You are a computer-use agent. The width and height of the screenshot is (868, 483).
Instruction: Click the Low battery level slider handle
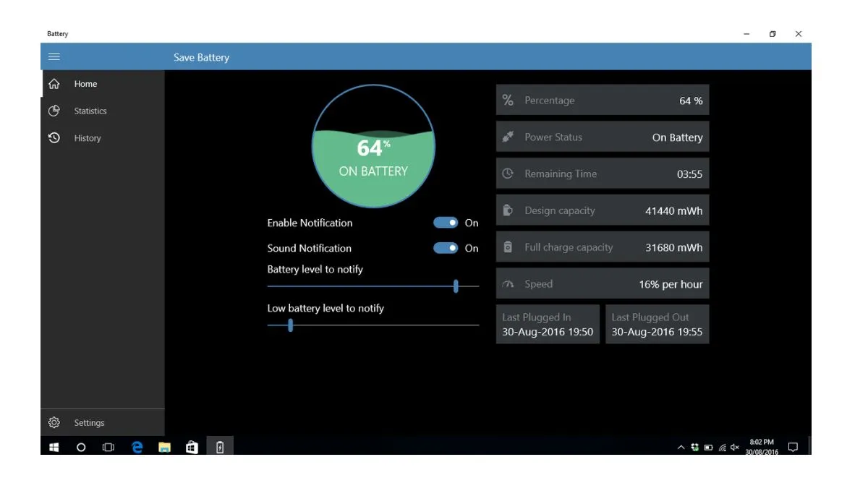coord(290,325)
